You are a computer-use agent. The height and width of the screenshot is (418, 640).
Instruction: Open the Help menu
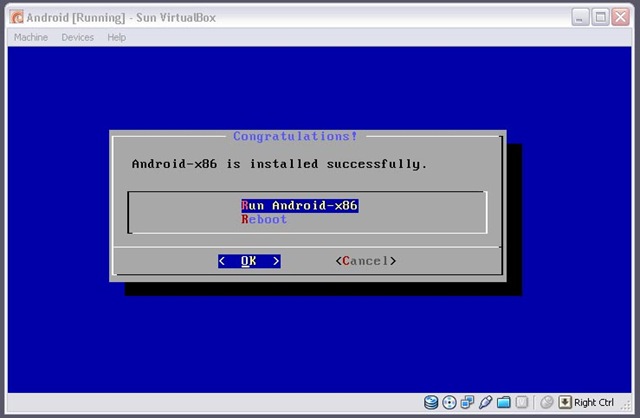tap(117, 37)
